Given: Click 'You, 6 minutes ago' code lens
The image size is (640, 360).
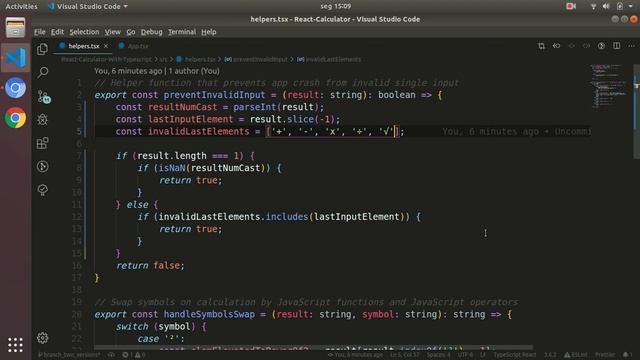Looking at the screenshot, I should (x=128, y=71).
